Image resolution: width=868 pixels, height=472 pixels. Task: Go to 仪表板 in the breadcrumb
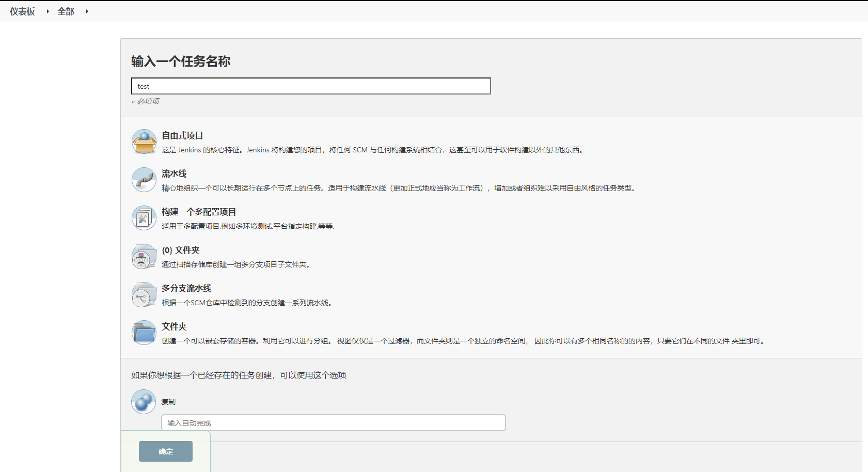tap(22, 11)
